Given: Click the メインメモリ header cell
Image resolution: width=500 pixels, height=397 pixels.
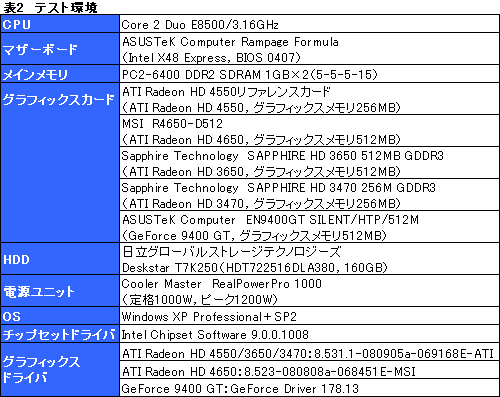Looking at the screenshot, I should tap(60, 74).
